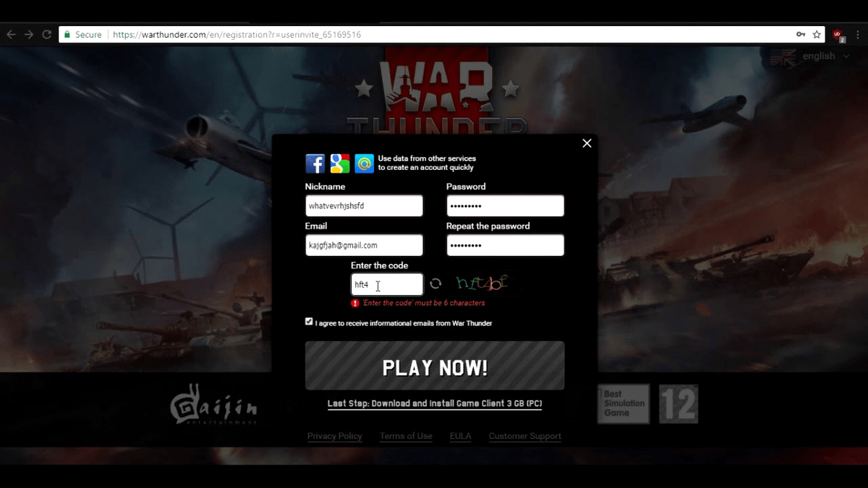Go forward using the forward arrow
868x488 pixels.
click(x=28, y=33)
